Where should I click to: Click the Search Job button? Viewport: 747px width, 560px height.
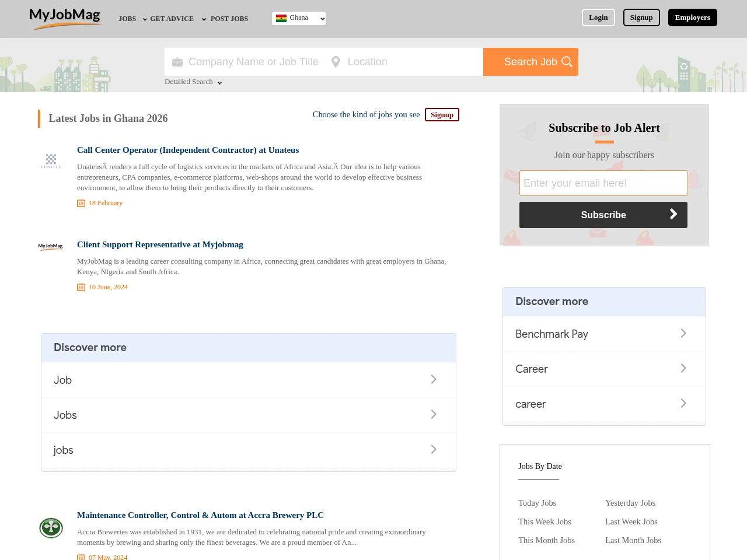pos(530,62)
